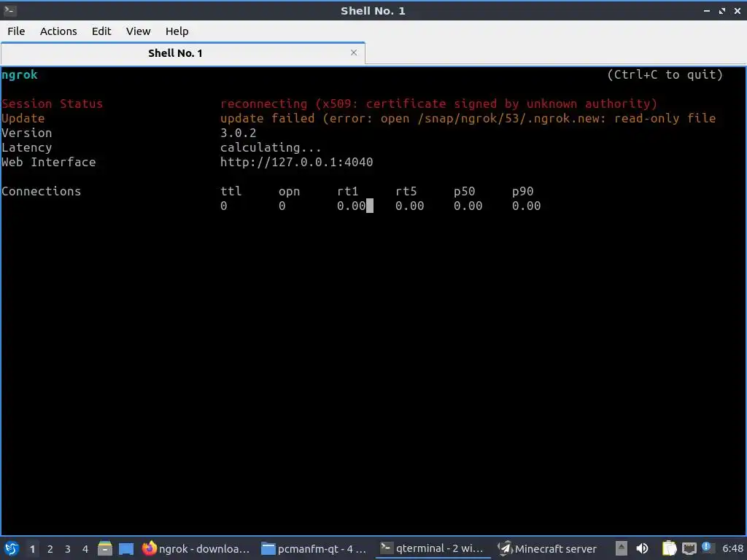Viewport: 747px width, 560px height.
Task: Click the taskbar clock showing 6:48
Action: [732, 548]
